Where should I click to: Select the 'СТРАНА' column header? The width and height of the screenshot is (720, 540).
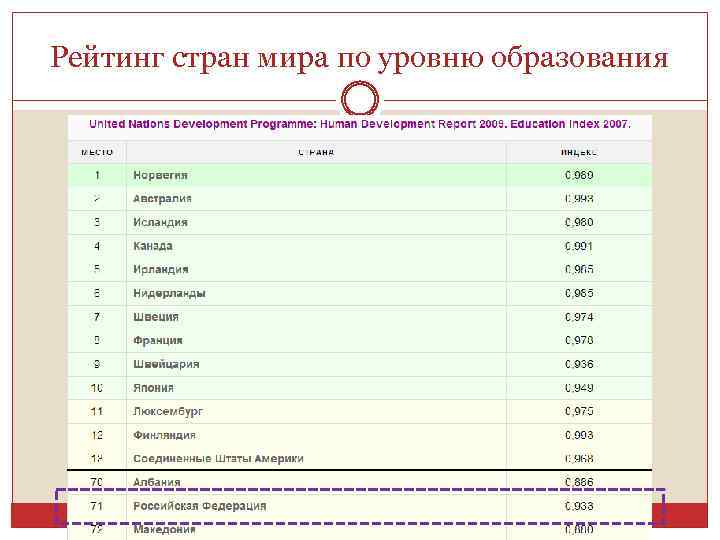[x=316, y=152]
